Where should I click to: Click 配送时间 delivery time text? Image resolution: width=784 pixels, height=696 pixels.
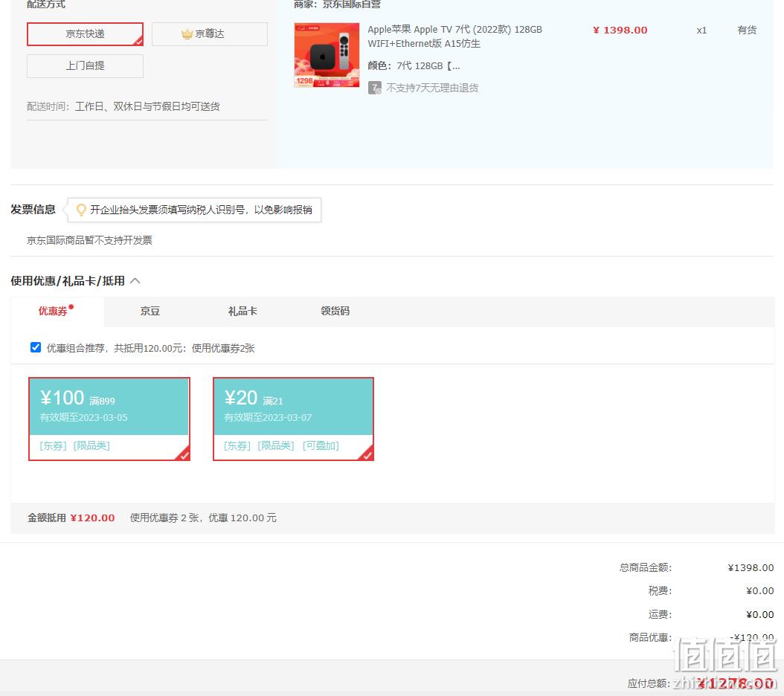pyautogui.click(x=123, y=106)
